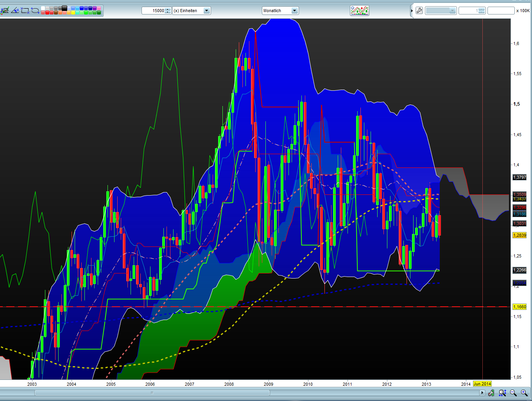The height and width of the screenshot is (401, 532).
Task: Pick the pink color swatch
Action: click(x=99, y=8)
